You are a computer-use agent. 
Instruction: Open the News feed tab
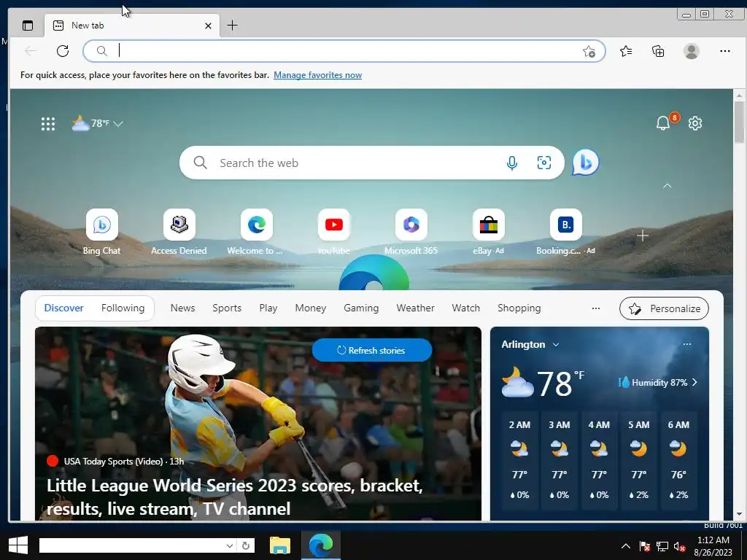click(x=182, y=308)
